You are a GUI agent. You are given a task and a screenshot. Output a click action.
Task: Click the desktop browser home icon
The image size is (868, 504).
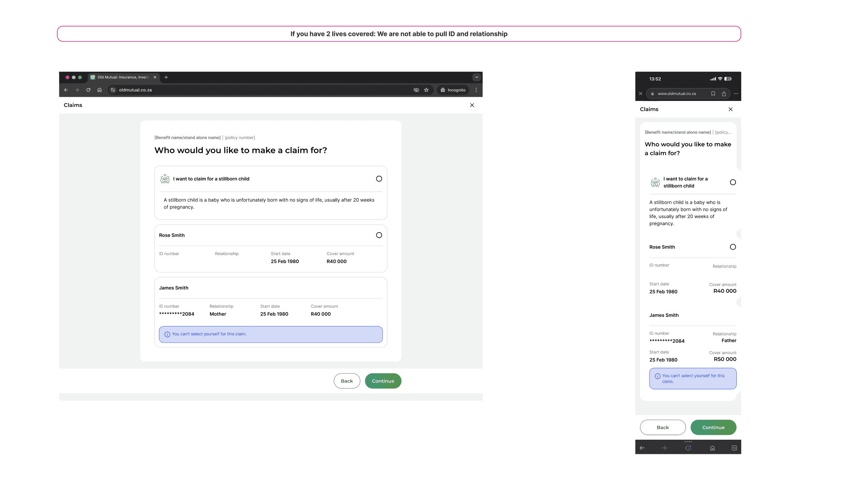[100, 90]
